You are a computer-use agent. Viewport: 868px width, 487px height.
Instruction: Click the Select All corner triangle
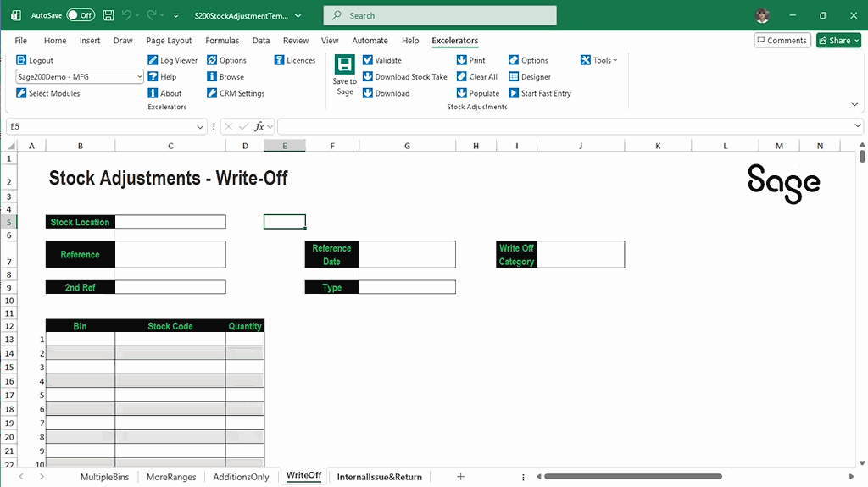(x=11, y=146)
